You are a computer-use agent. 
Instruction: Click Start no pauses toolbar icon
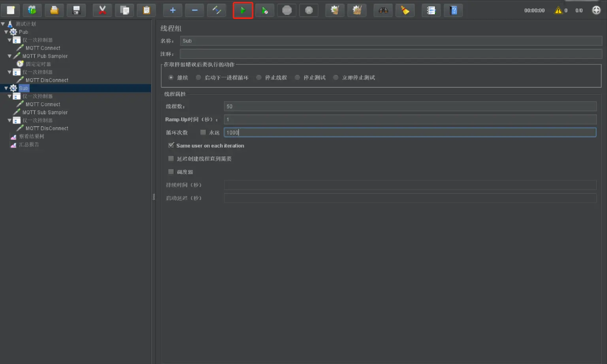265,10
